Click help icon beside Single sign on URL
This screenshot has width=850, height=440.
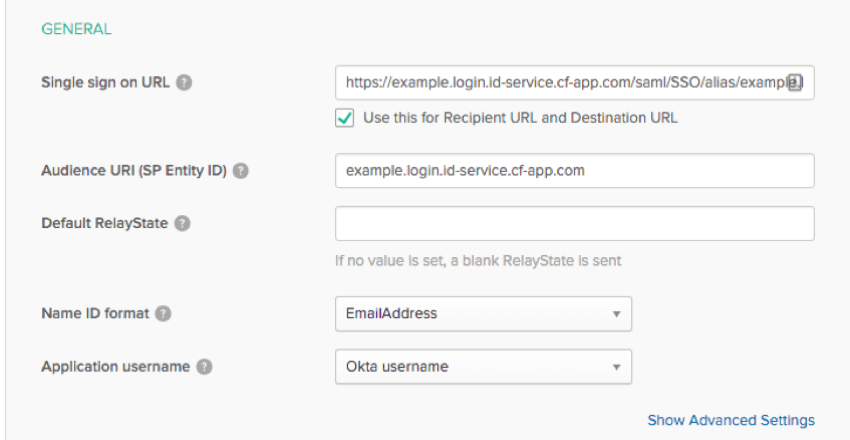tap(184, 83)
